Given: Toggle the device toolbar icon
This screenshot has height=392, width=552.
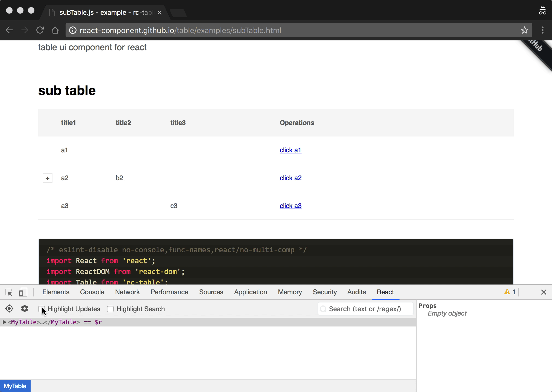Looking at the screenshot, I should [23, 292].
